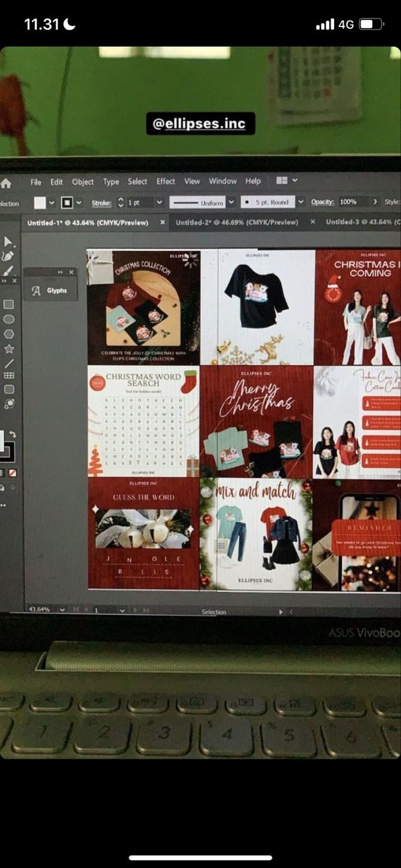Open the stroke color dropdown arrow
Viewport: 401px width, 868px height.
(79, 203)
